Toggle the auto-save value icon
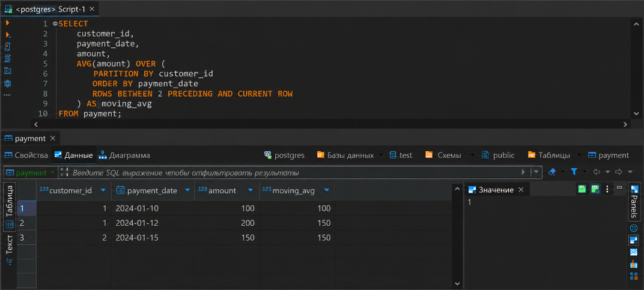644x290 pixels. [595, 189]
